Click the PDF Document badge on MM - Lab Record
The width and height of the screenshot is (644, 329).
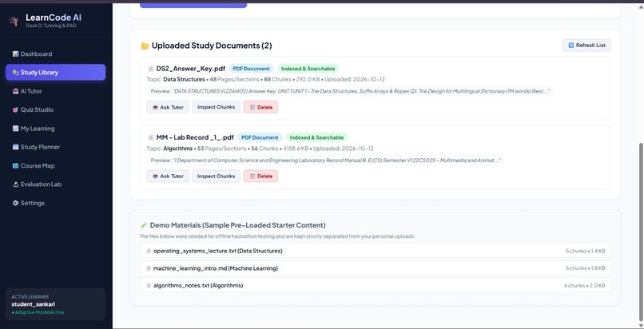point(260,137)
